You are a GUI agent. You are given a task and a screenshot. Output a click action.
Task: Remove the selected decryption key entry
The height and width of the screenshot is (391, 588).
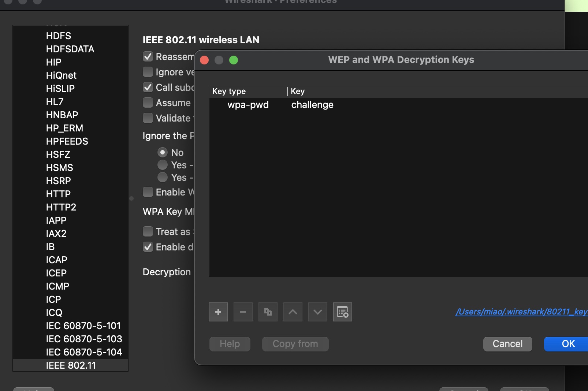click(243, 312)
